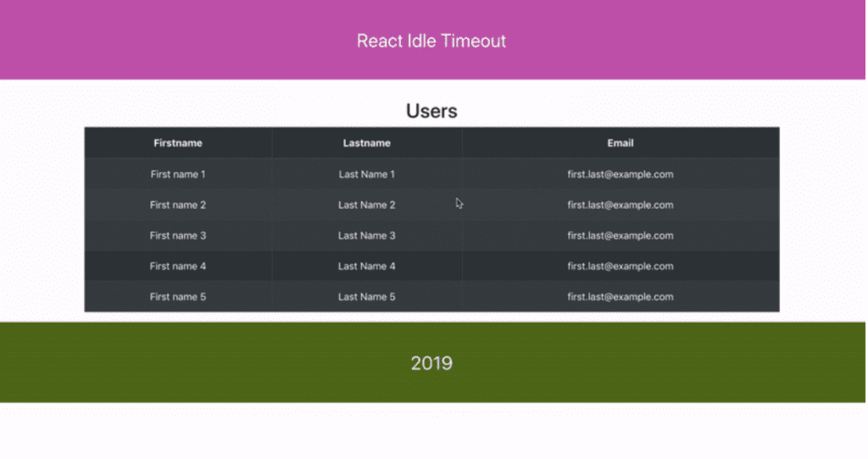Click the cell First name 3

pos(178,235)
